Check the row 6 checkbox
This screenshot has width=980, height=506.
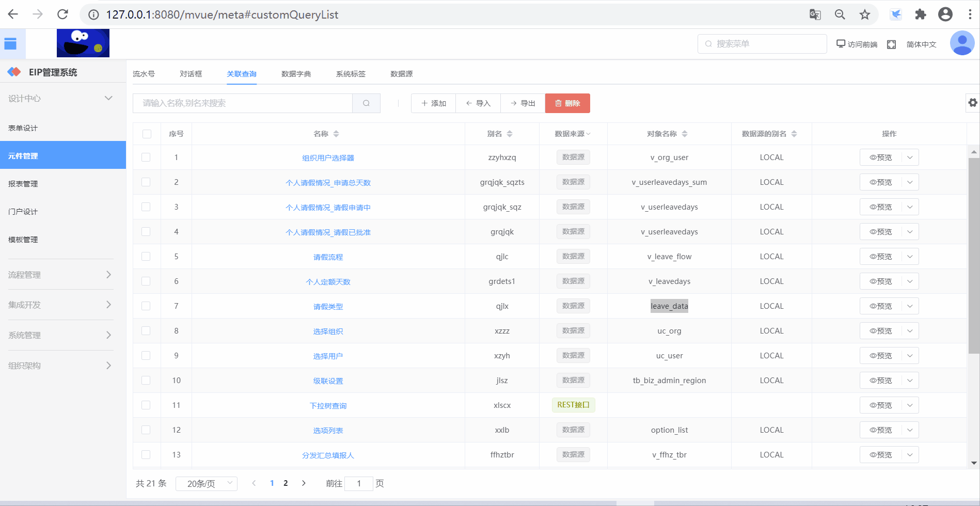point(146,281)
